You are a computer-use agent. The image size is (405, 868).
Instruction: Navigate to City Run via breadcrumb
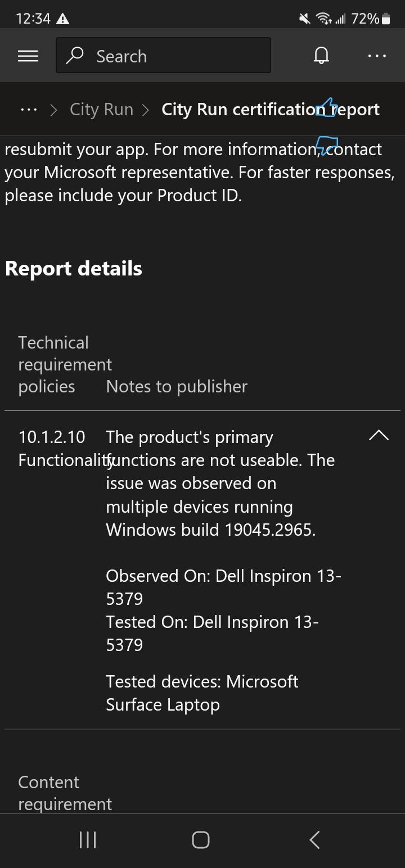pos(101,109)
